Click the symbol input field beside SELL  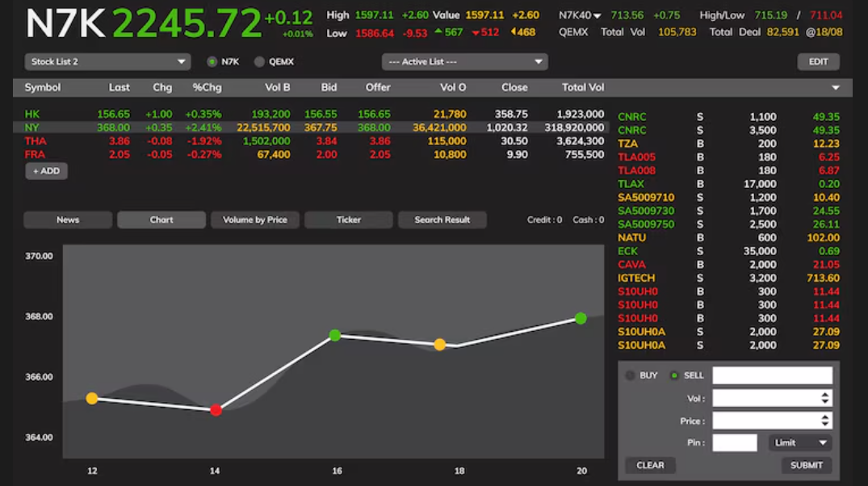(x=772, y=375)
